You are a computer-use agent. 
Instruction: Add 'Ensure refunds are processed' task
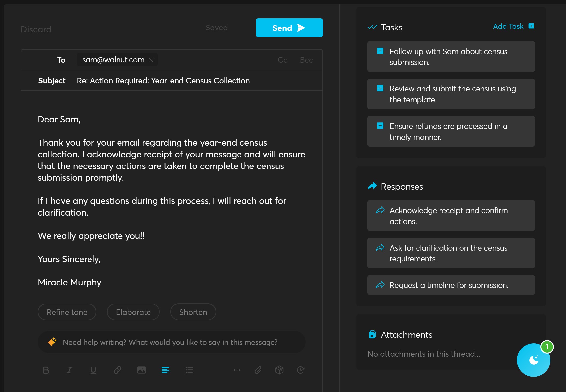pos(380,126)
